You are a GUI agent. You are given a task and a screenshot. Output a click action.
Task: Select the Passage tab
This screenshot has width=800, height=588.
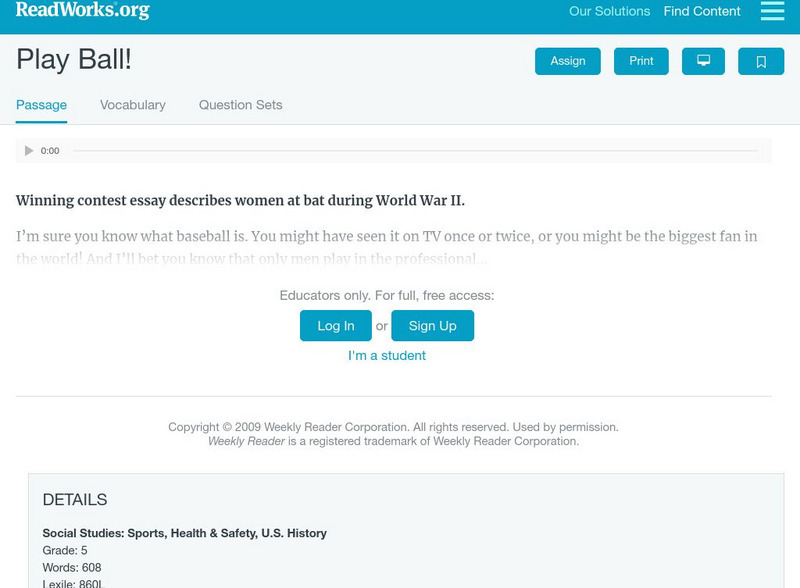click(40, 104)
